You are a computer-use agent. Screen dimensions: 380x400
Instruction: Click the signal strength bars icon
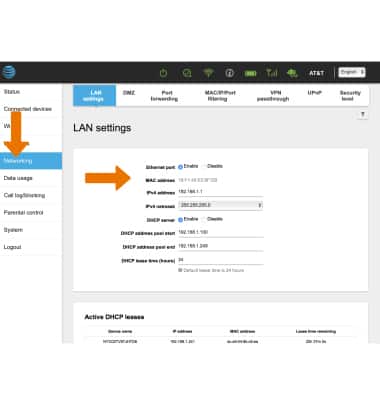tap(272, 72)
